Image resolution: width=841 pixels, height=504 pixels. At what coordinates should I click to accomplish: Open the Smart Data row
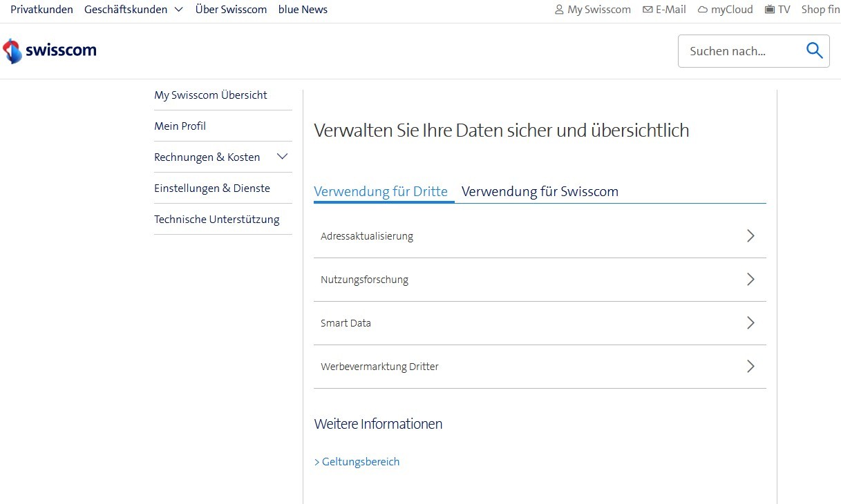point(539,323)
